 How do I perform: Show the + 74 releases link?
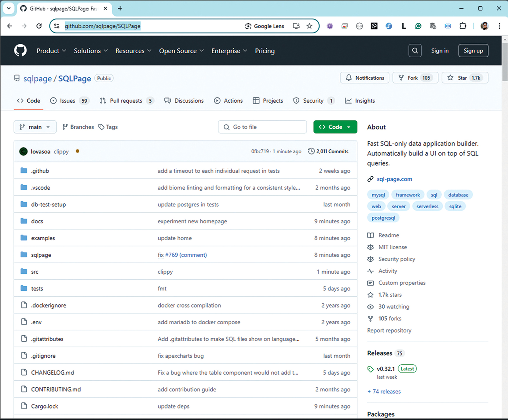384,392
